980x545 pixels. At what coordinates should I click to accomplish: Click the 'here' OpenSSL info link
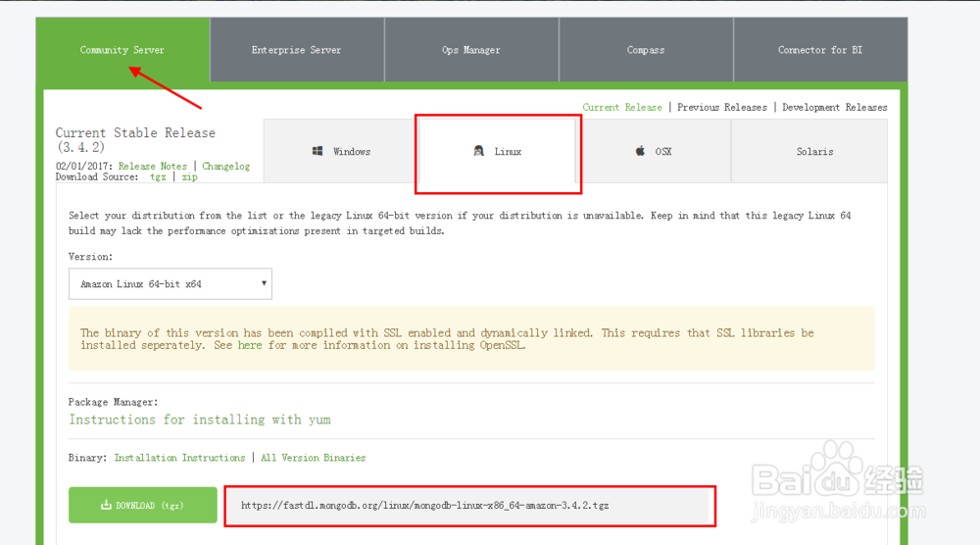[249, 345]
